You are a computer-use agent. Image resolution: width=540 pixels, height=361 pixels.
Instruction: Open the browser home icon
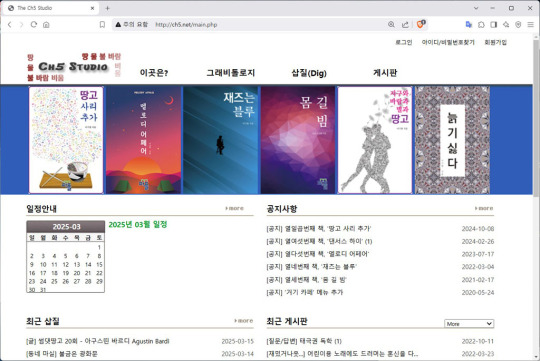tap(46, 24)
